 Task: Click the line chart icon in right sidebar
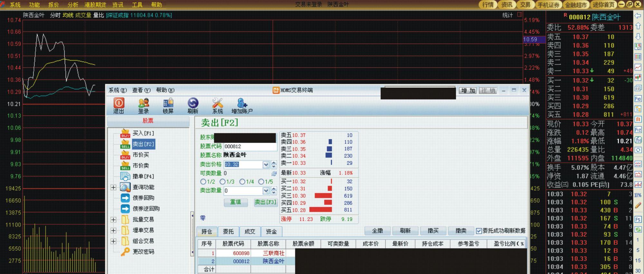click(x=638, y=67)
